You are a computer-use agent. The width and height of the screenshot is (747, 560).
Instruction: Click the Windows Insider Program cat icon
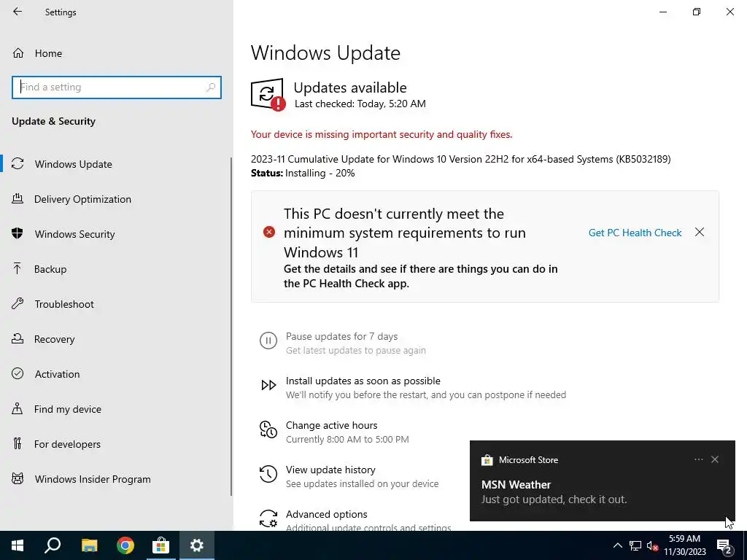(18, 478)
